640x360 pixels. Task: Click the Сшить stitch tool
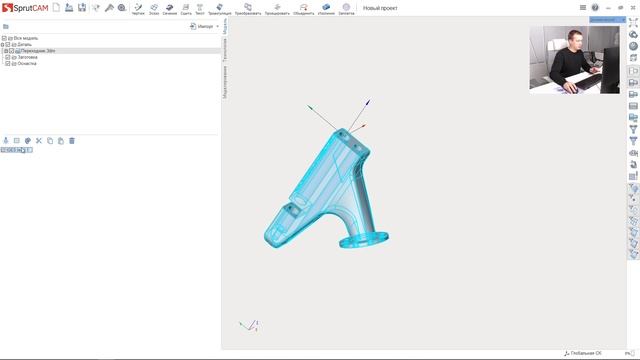coord(186,9)
